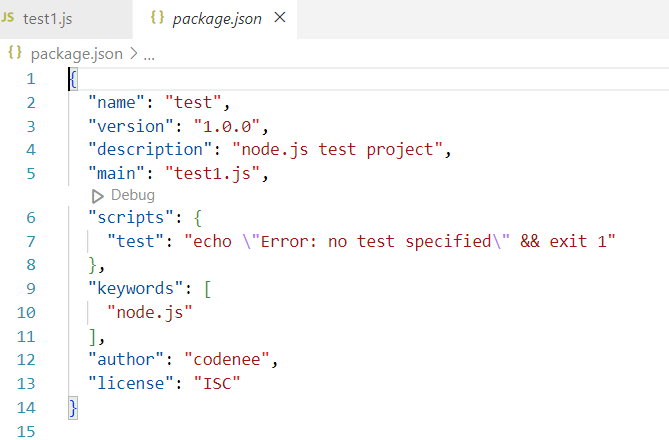This screenshot has height=440, width=669.
Task: Place cursor on the "name" key
Action: pos(116,103)
